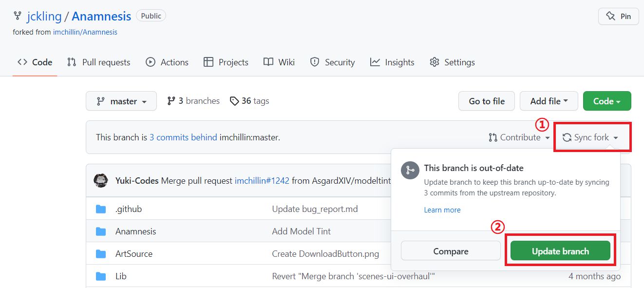Open repository Settings tab
644x288 pixels.
[452, 62]
